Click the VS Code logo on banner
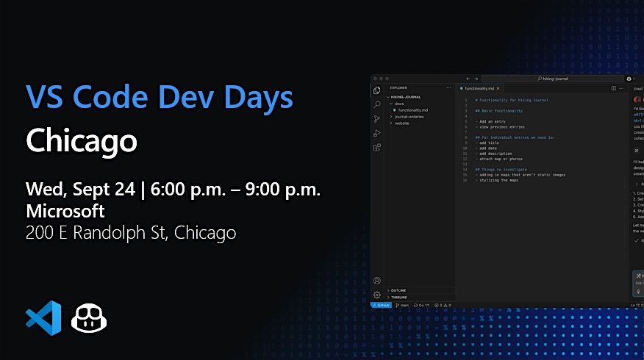Screen dimensions: 644x360 click(x=43, y=318)
